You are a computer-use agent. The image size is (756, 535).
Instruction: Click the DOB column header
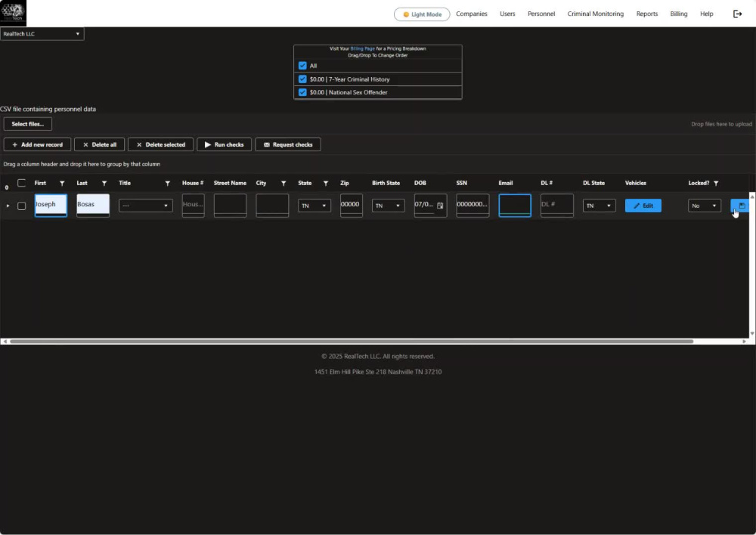pos(420,183)
